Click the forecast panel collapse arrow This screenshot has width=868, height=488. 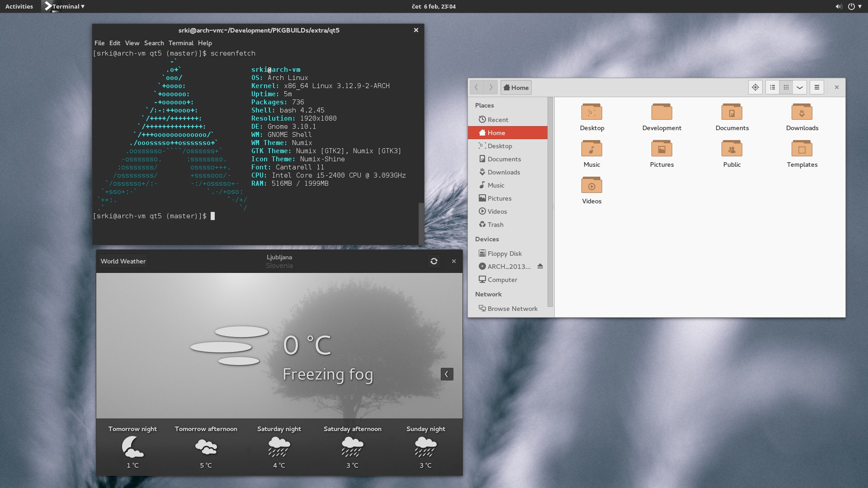click(447, 374)
